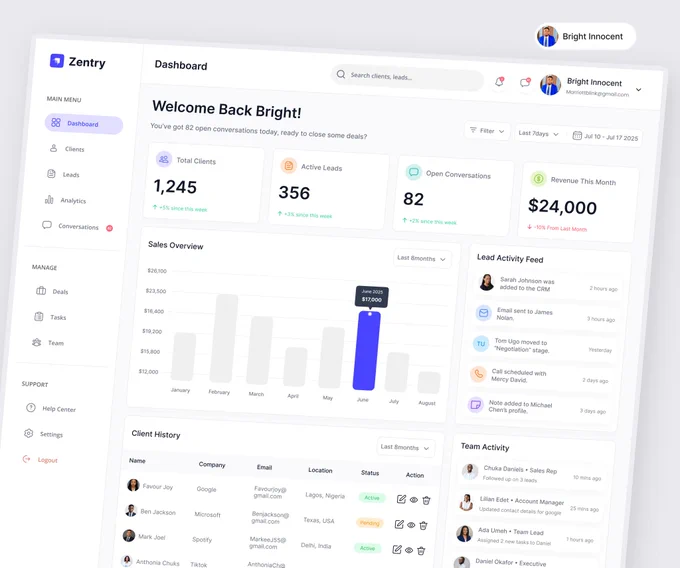This screenshot has width=680, height=568.
Task: Click the Total Clients card icon
Action: (163, 159)
